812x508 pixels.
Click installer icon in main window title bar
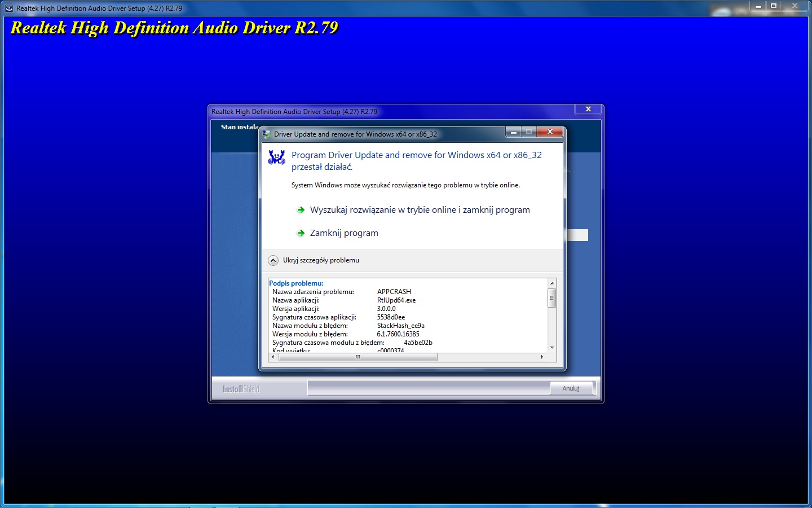pos(9,8)
